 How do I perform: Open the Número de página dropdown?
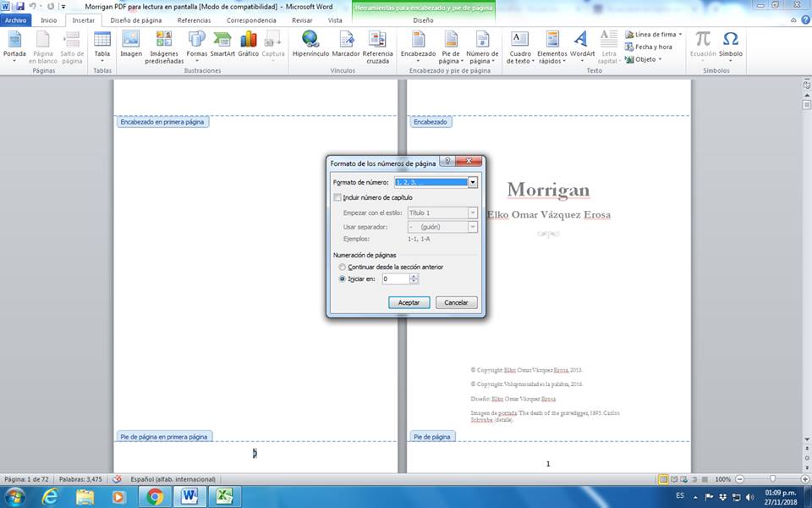tap(482, 47)
